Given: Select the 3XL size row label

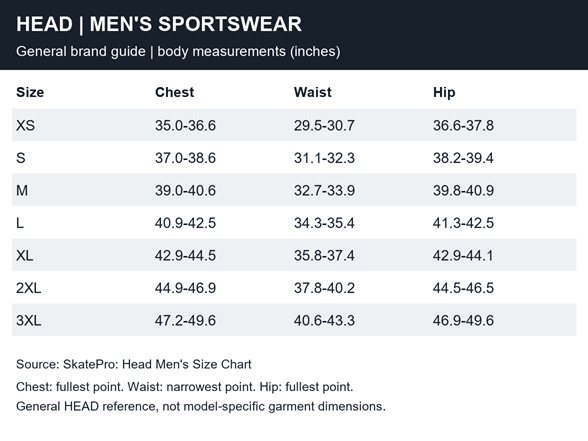Looking at the screenshot, I should point(28,321).
